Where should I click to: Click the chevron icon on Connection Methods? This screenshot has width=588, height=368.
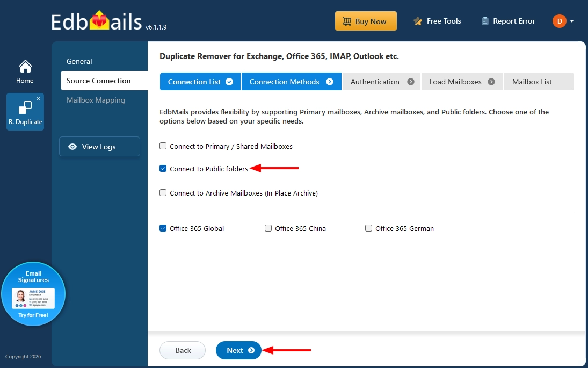330,82
